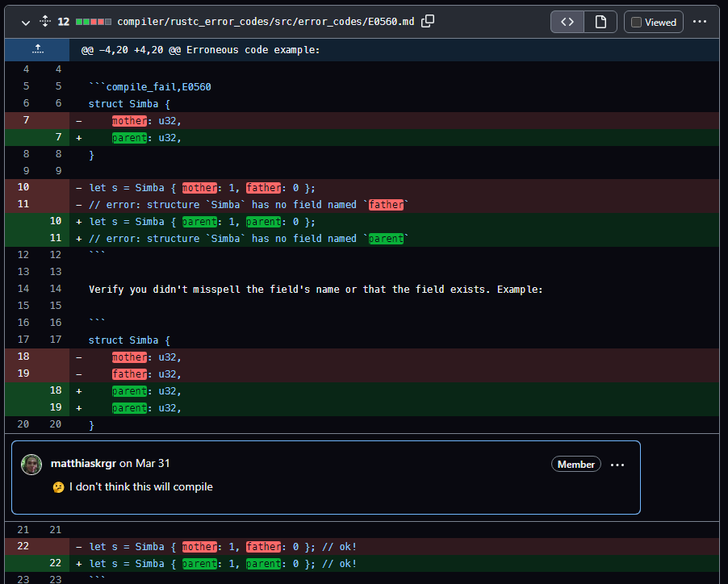Click the changed-lines count '12'
Screen dimensions: 728x584
(64, 22)
